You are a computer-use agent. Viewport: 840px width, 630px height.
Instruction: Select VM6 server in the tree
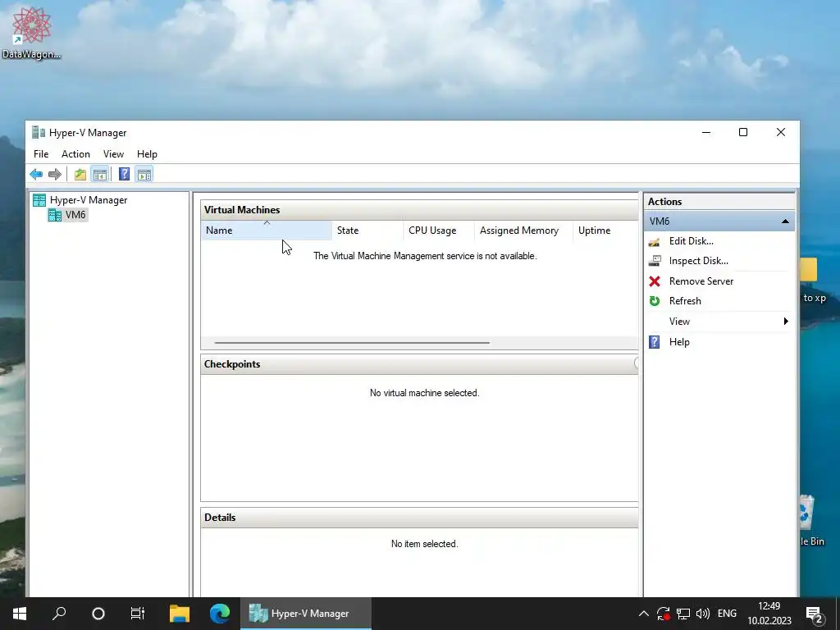pyautogui.click(x=75, y=215)
